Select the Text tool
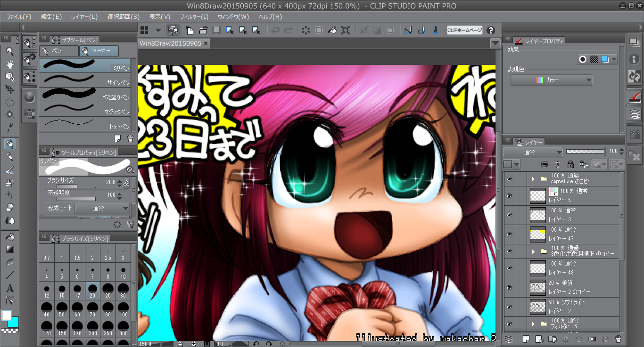 pos(9,288)
